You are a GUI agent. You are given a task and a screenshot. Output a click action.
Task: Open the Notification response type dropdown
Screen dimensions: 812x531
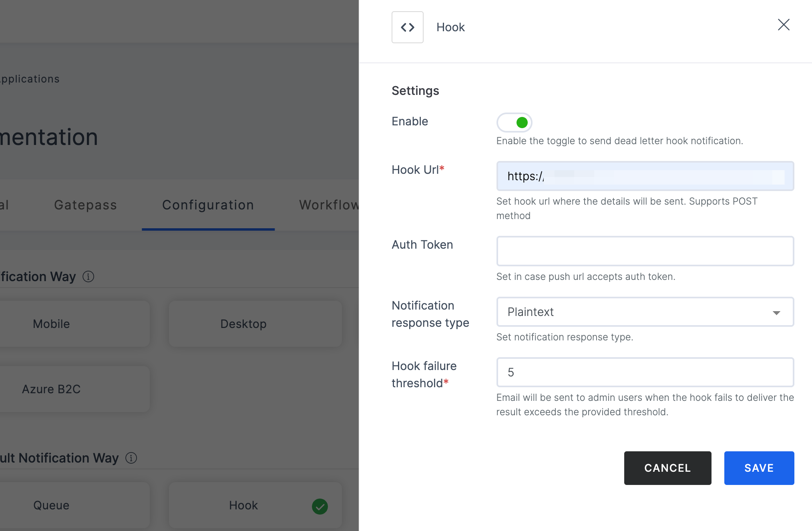tap(645, 312)
